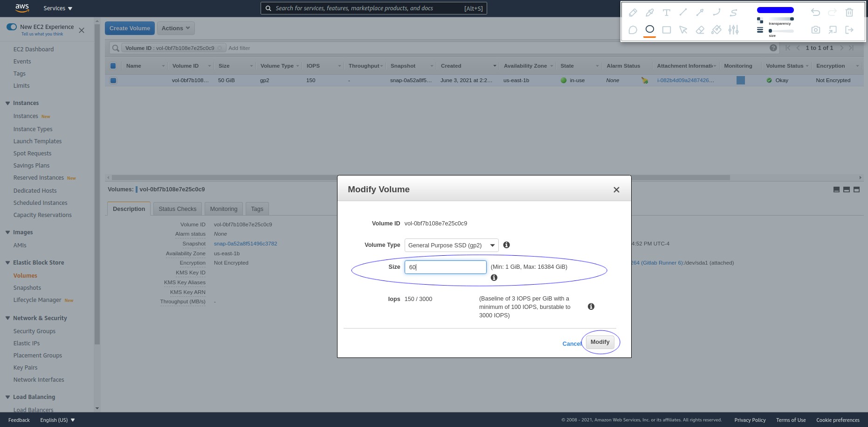
Task: Select the highlighter marker tool
Action: [x=649, y=13]
